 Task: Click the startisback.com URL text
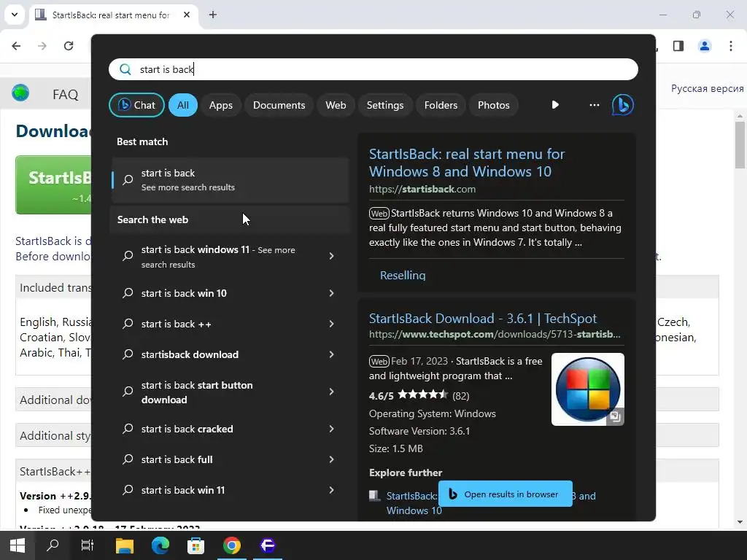click(x=422, y=189)
